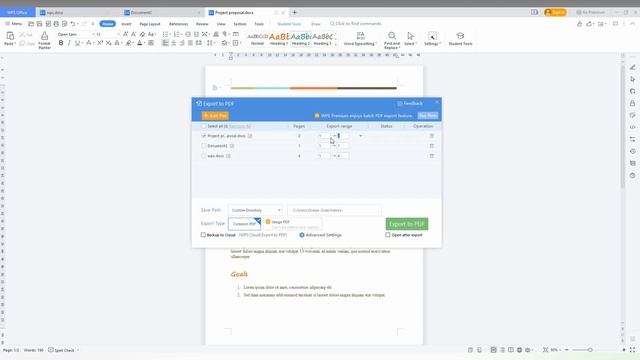Click the font color icon
Viewport: 640px width, 360px height.
(x=140, y=43)
